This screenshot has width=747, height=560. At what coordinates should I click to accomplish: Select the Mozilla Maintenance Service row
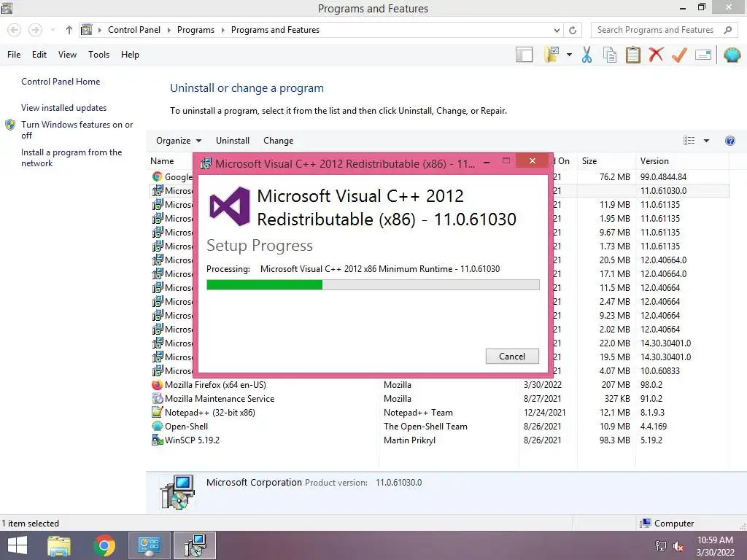click(x=439, y=399)
